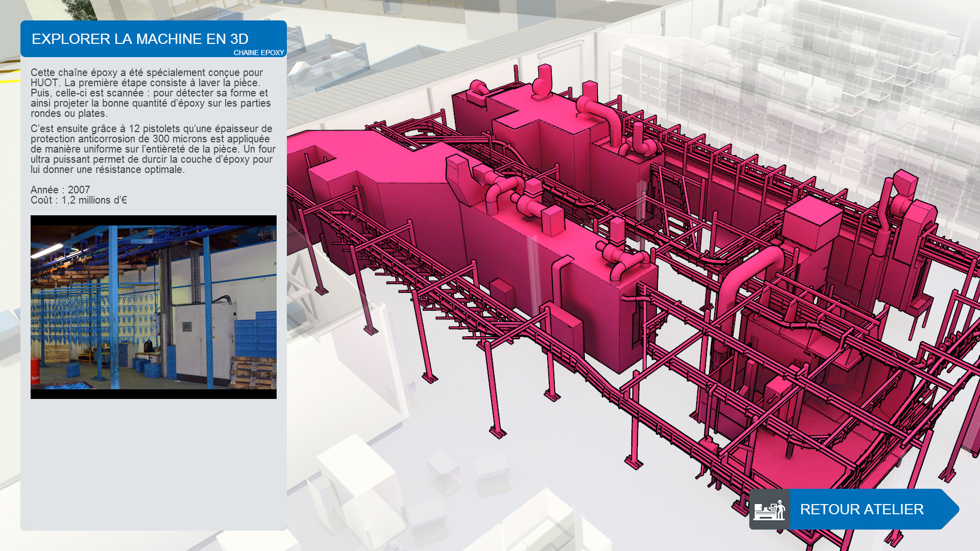980x551 pixels.
Task: Click the first description paragraph about HUOT
Action: pyautogui.click(x=151, y=93)
